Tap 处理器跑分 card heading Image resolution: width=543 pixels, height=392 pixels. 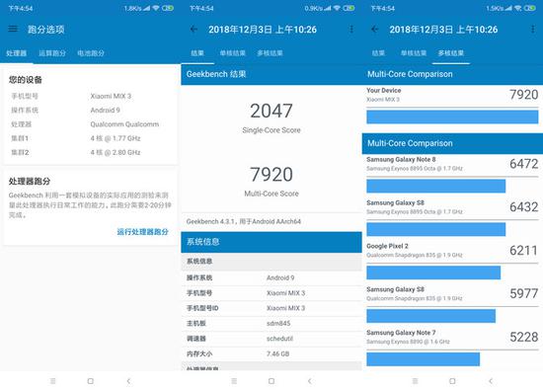pyautogui.click(x=30, y=181)
